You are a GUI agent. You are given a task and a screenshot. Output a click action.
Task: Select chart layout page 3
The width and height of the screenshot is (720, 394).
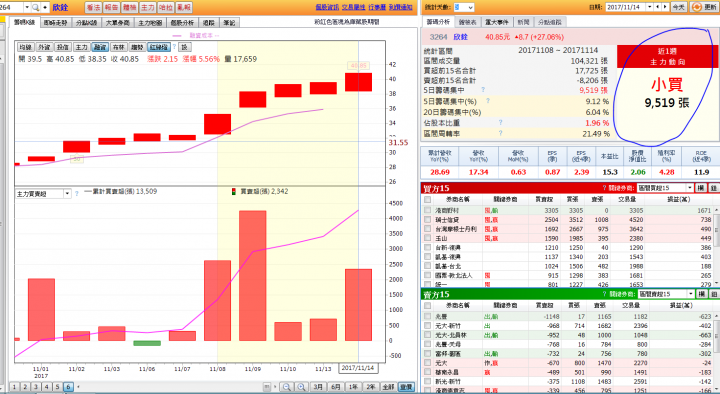point(36,387)
